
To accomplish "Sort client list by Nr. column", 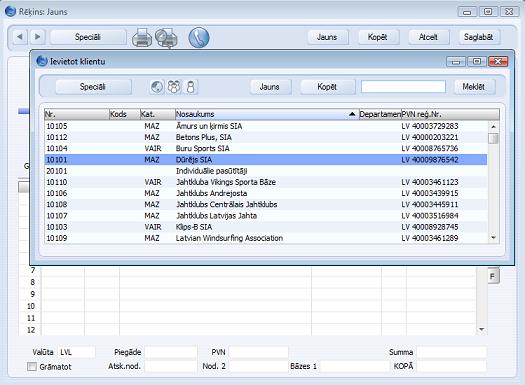I will tap(77, 114).
